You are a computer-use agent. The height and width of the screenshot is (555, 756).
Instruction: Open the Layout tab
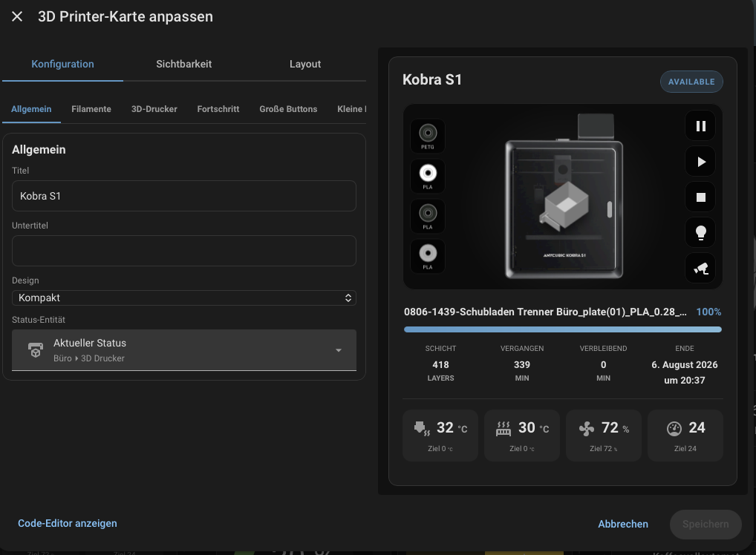305,64
